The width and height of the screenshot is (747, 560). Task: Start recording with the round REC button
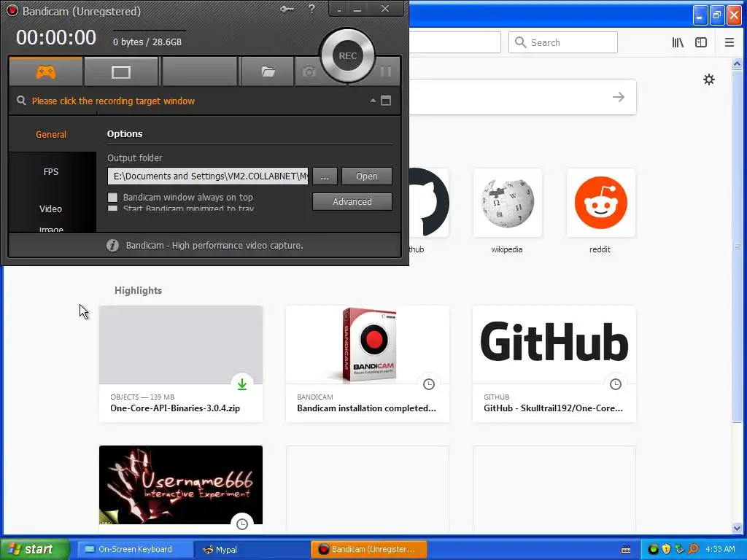(x=348, y=55)
